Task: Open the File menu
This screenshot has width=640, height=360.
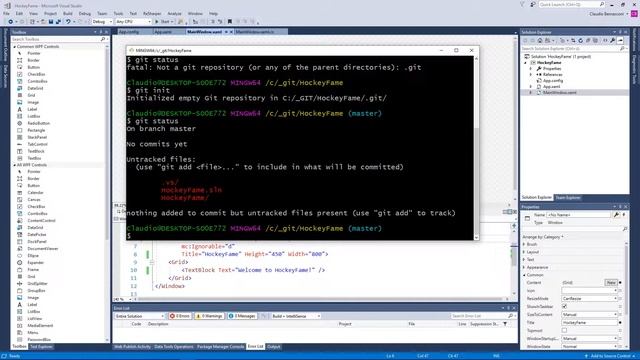Action: click(6, 13)
